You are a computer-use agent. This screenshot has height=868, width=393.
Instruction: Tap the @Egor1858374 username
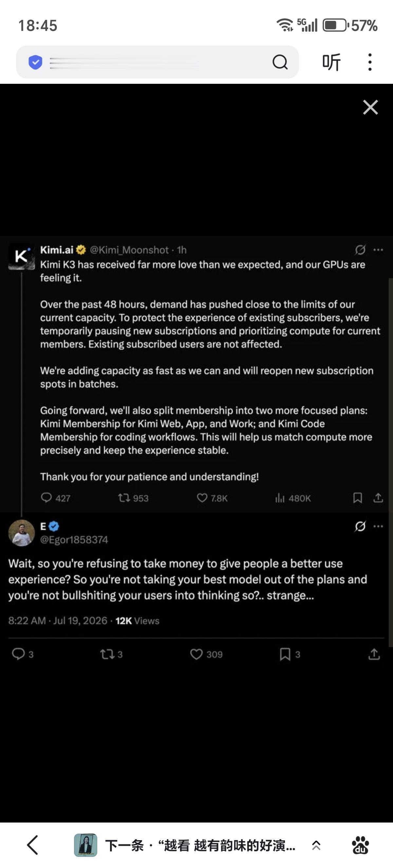(74, 540)
